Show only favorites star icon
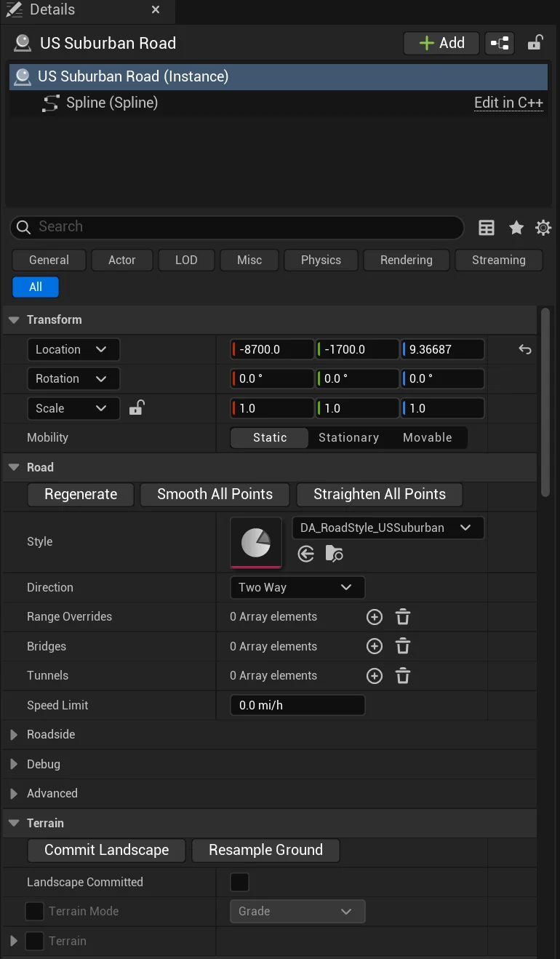The height and width of the screenshot is (959, 560). point(516,228)
